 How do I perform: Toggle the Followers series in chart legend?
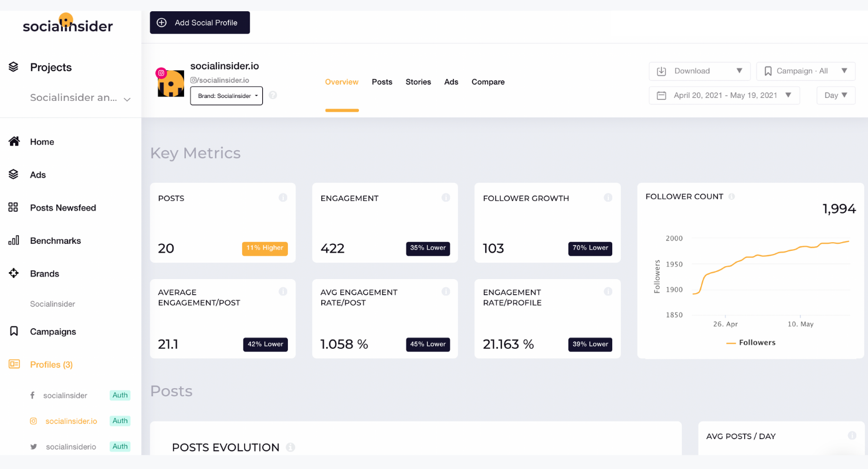(751, 342)
